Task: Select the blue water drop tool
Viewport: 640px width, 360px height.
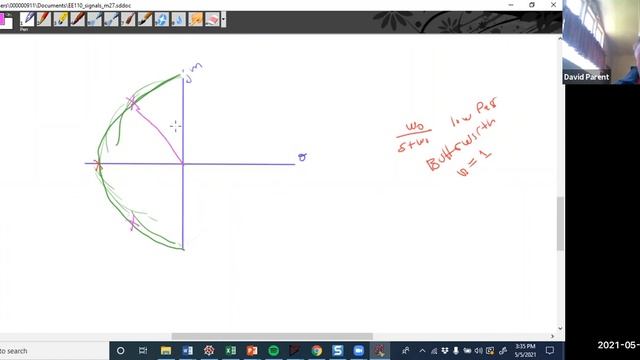Action: [x=178, y=20]
